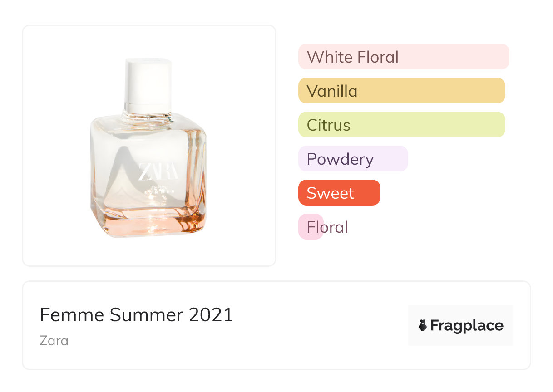
Task: Click the ZARA logo on the bottle
Action: tap(158, 171)
